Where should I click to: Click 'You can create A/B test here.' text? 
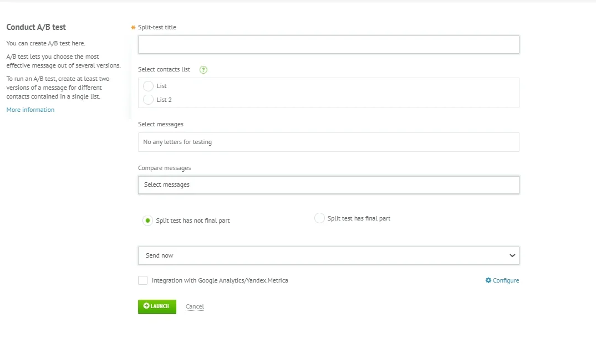click(x=45, y=43)
